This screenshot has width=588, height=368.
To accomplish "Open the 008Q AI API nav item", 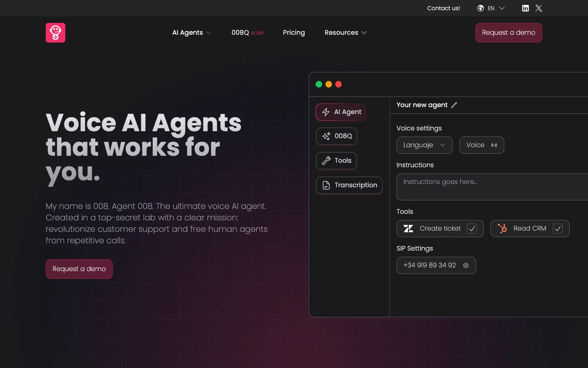I will point(247,33).
